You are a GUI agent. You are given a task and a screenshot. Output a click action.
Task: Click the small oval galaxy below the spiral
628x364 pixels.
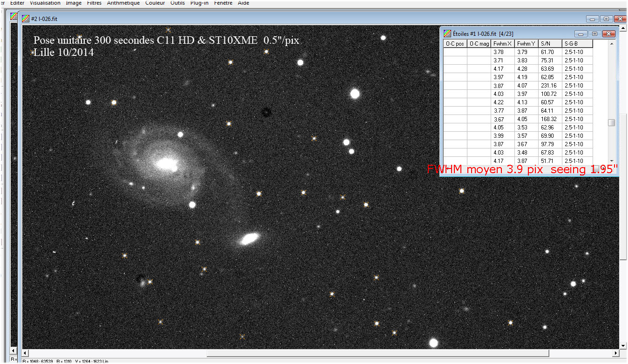tap(250, 239)
